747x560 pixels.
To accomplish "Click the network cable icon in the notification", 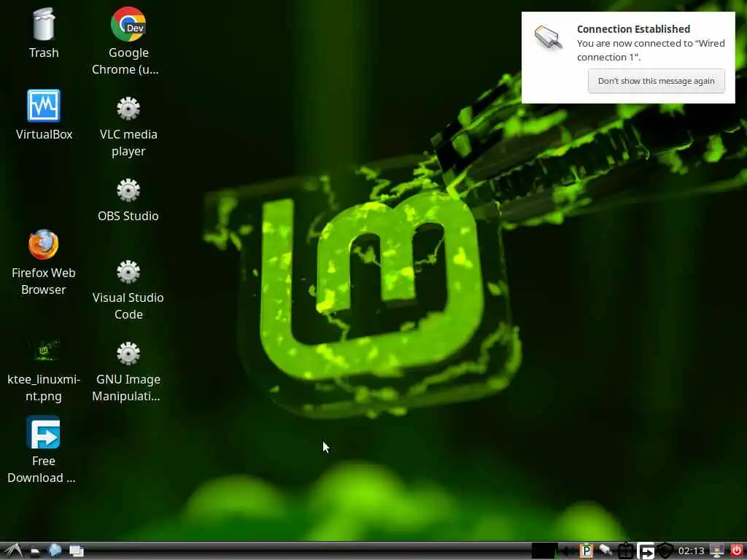I will point(549,38).
